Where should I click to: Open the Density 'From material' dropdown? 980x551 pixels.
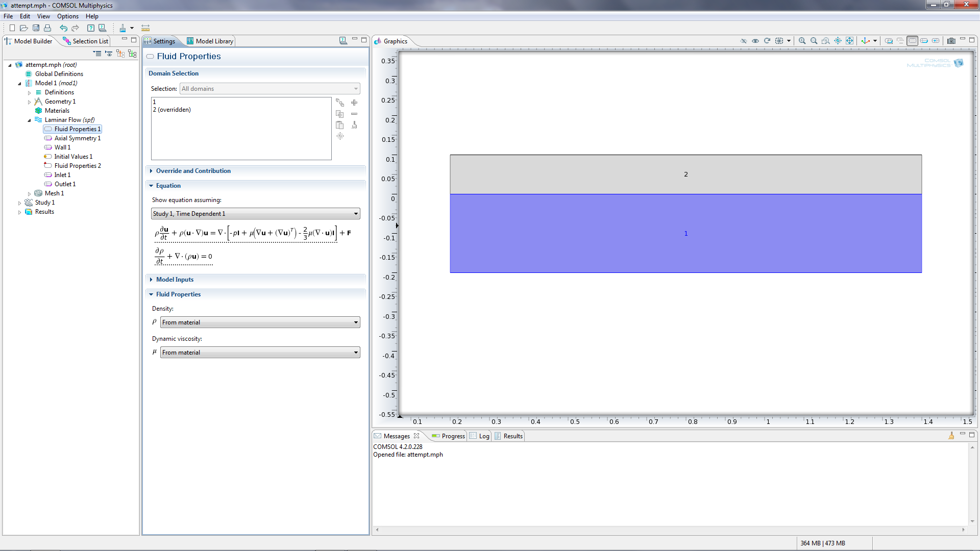260,322
